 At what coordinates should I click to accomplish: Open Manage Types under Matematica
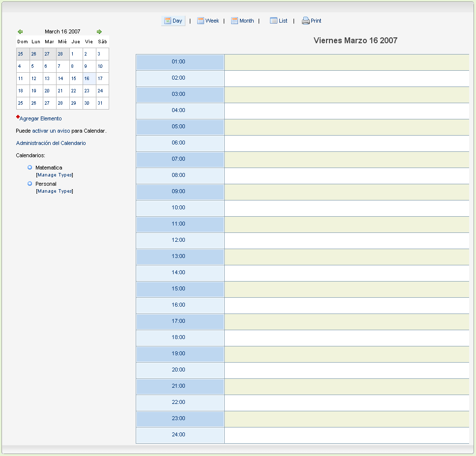point(55,175)
